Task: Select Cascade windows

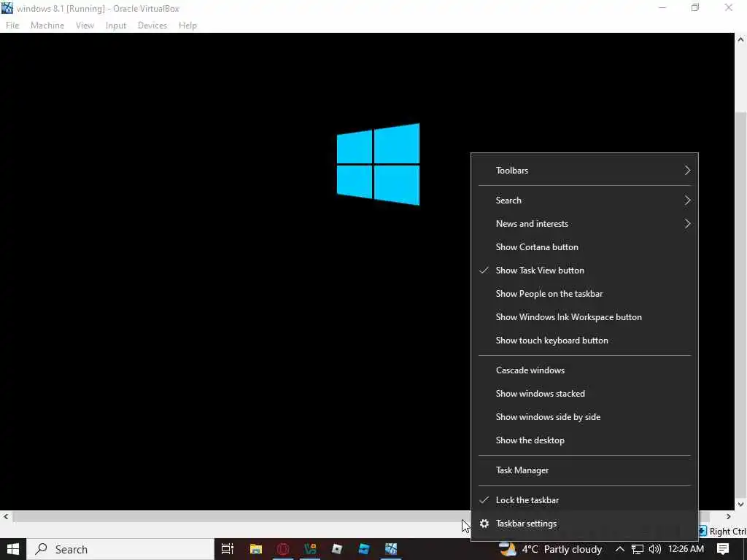Action: point(584,370)
